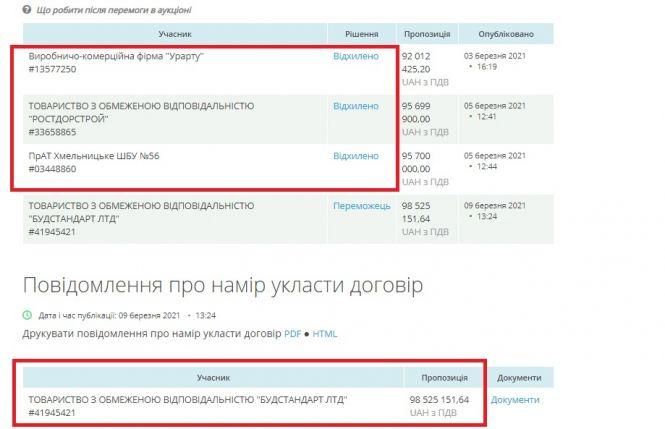Open Відхилено decision for фірма "Урарту"
The height and width of the screenshot is (429, 665).
pyautogui.click(x=356, y=56)
